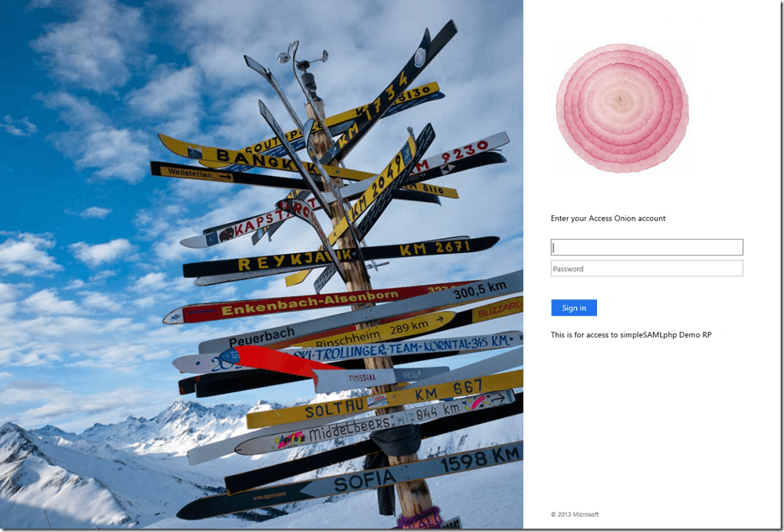Focus the username input field
This screenshot has height=532, width=784.
click(647, 247)
